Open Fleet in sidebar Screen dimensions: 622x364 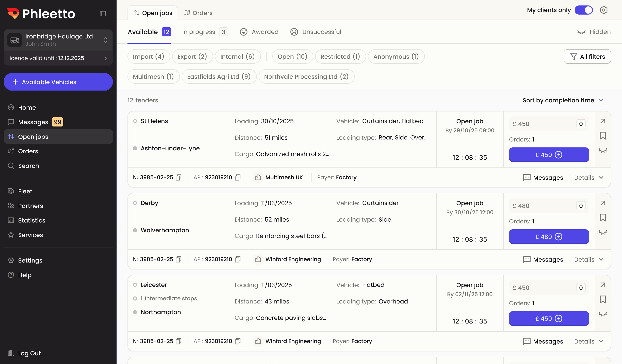click(x=25, y=191)
